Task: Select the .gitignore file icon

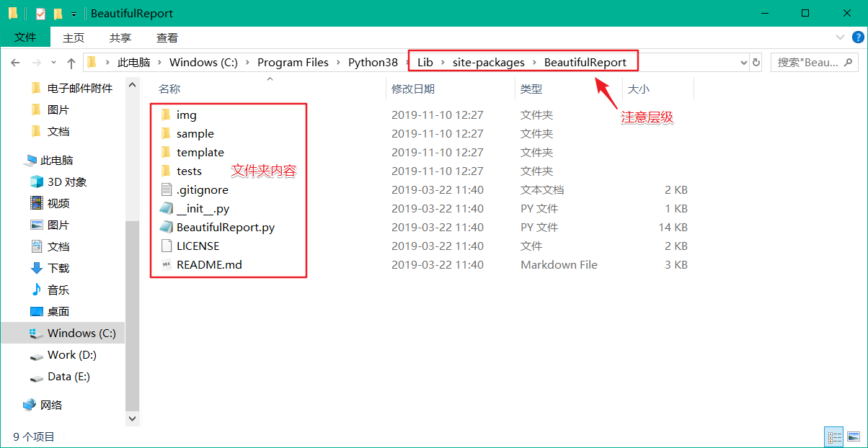Action: tap(166, 189)
